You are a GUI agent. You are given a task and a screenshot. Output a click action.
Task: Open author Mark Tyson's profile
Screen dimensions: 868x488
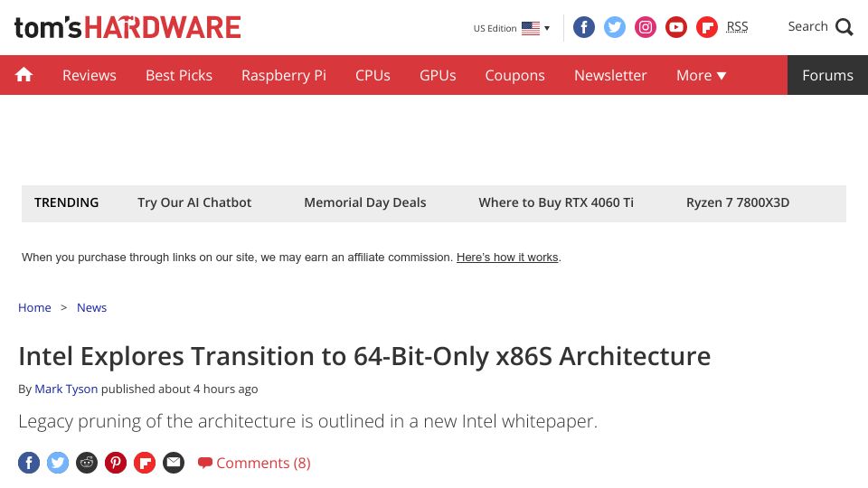66,389
